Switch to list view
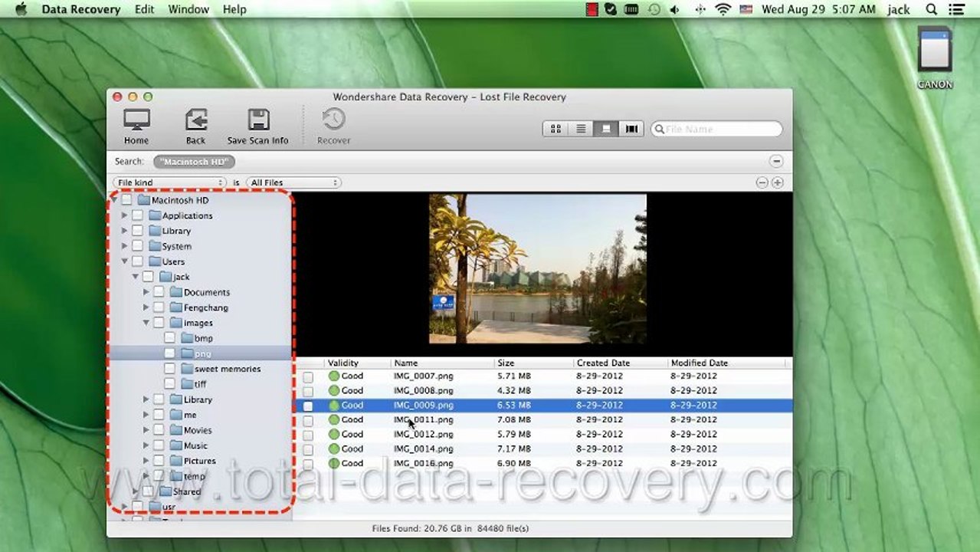This screenshot has width=980, height=552. coord(581,129)
